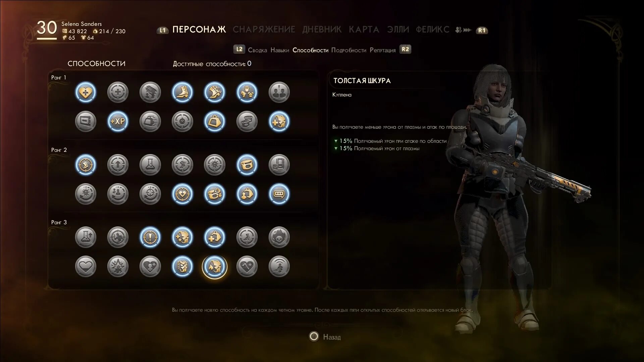The height and width of the screenshot is (362, 644).
Task: Click the plain heart perk in Rank 3
Action: (x=86, y=266)
